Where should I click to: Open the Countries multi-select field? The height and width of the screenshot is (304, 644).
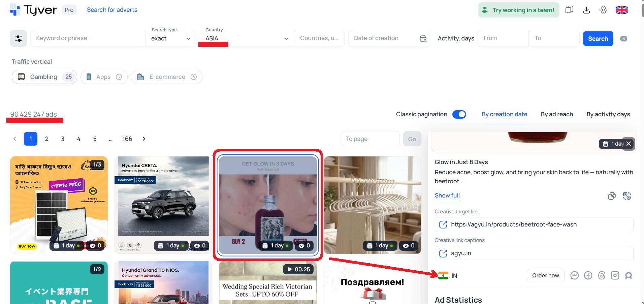[x=319, y=38]
